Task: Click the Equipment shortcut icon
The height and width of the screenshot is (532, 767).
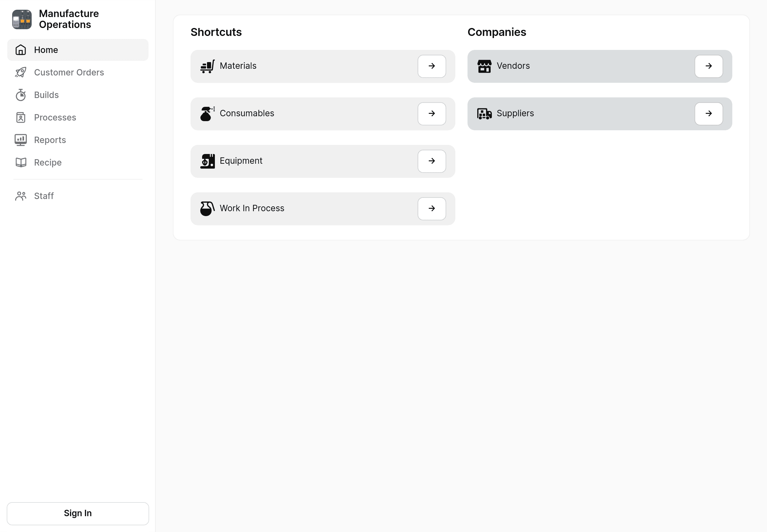Action: (x=208, y=161)
